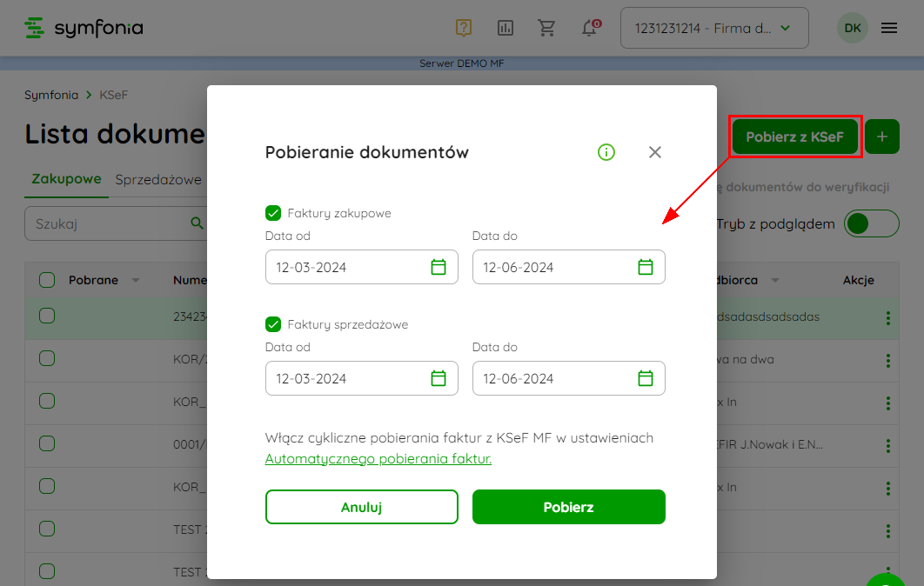
Task: Toggle the Tryb z podglądem switch
Action: (x=872, y=223)
